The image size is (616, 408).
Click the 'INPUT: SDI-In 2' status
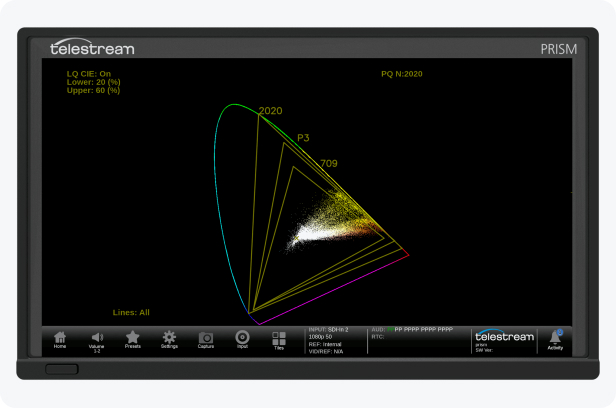coord(328,330)
